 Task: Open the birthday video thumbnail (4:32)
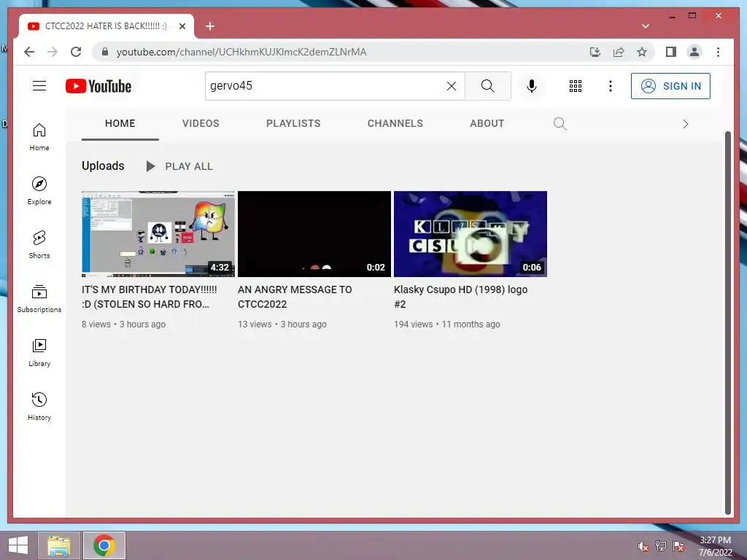(158, 234)
